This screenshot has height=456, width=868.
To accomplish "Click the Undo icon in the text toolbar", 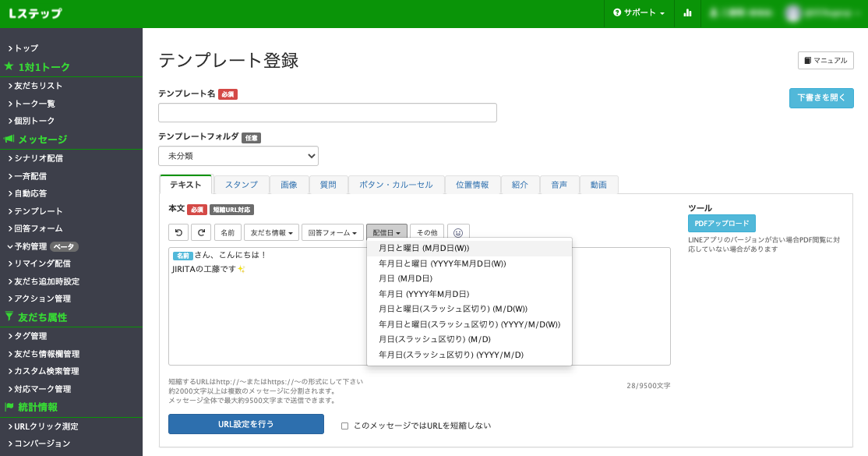I will [178, 232].
